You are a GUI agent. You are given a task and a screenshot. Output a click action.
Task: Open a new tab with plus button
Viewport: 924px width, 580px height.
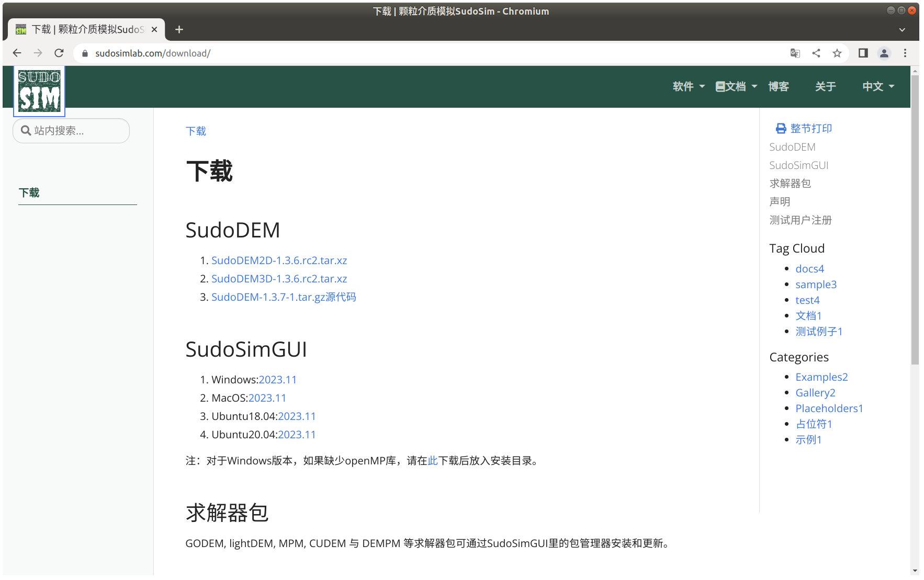[x=179, y=29]
